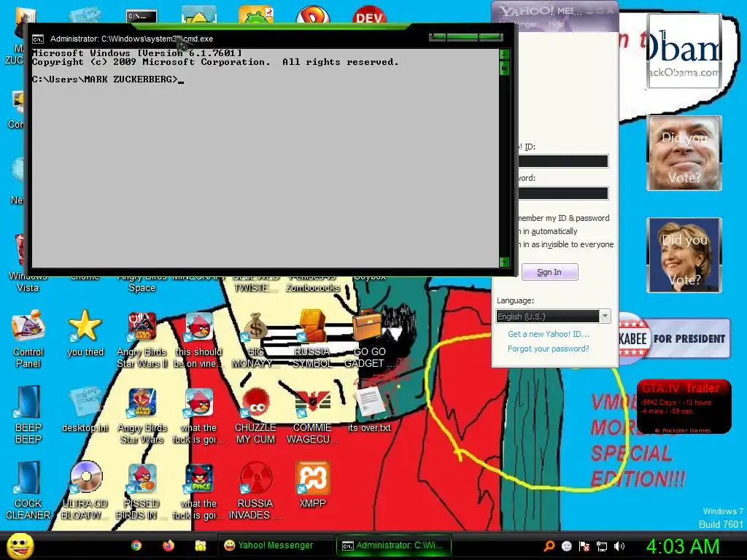Screen dimensions: 747x560
Task: Open CHUZZLE red fuzzy ball icon
Action: 255,415
